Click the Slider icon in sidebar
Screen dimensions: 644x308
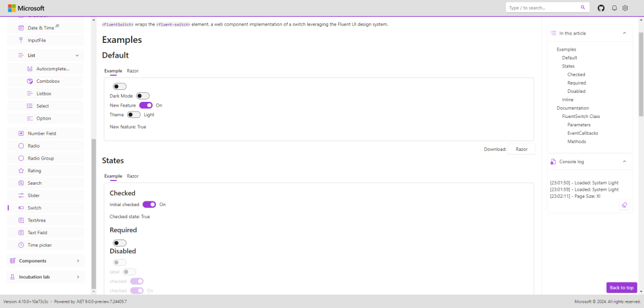click(21, 195)
